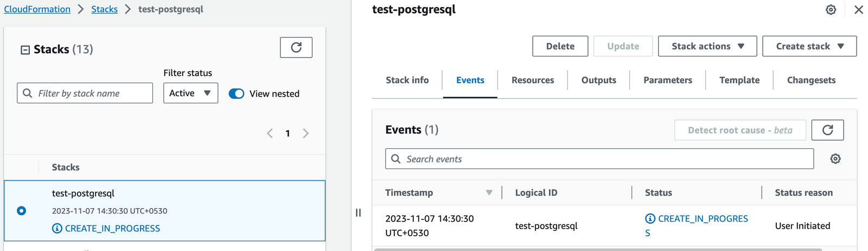This screenshot has height=251, width=868.
Task: Click the split panel resize handle
Action: tap(358, 212)
